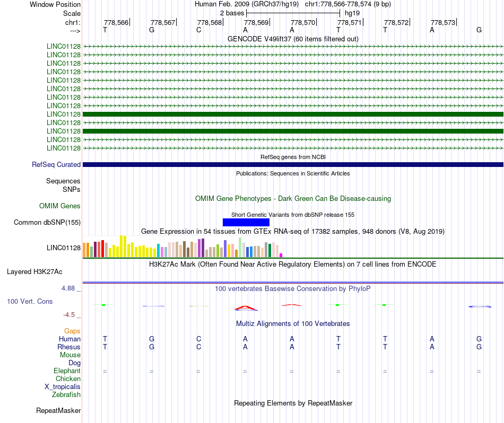Click the 100 Vert. Cons track label
504x423 pixels.
pos(30,301)
